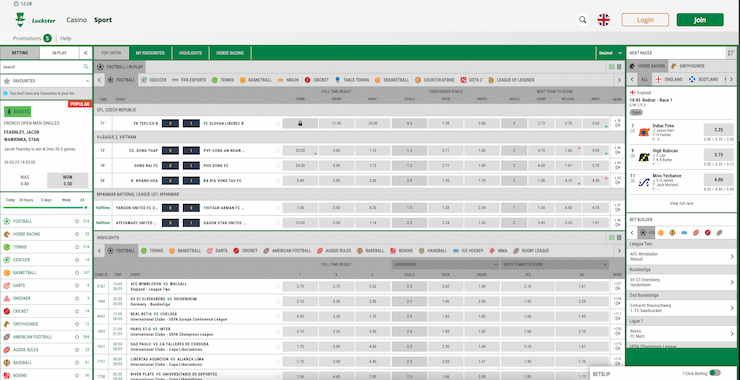Set the time filter slider to 24 hours
Viewport: 740px width, 380px height.
25,200
